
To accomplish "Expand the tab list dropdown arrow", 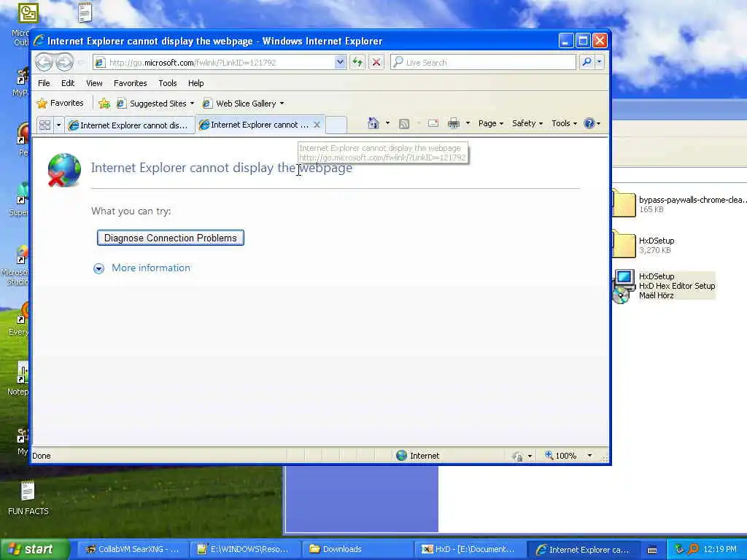I will (x=58, y=125).
